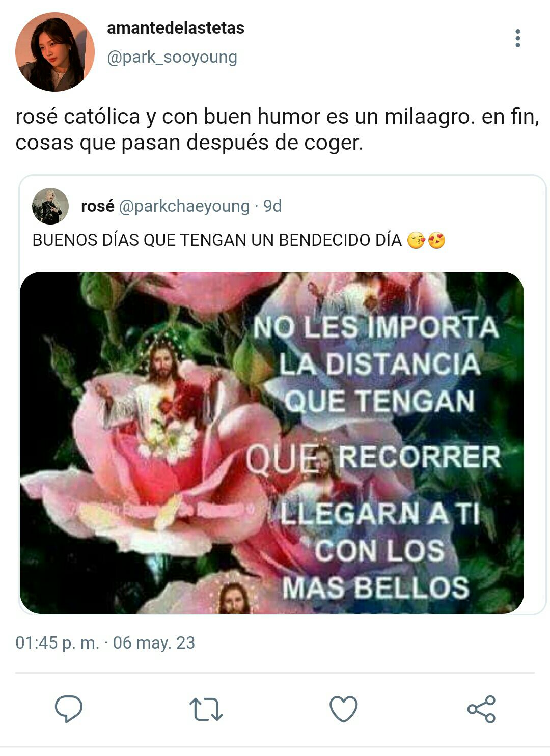Viewport: 550px width, 756px height.
Task: Tap the rosé display name in quoted tweet
Action: point(97,206)
